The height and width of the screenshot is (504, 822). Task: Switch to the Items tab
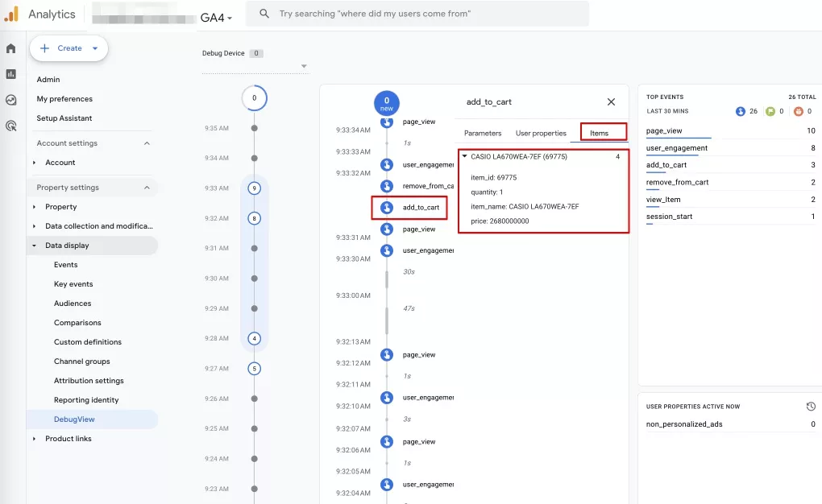600,134
